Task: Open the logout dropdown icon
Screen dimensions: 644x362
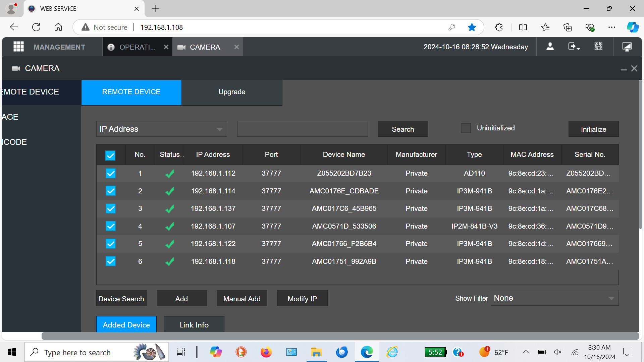Action: pos(574,47)
